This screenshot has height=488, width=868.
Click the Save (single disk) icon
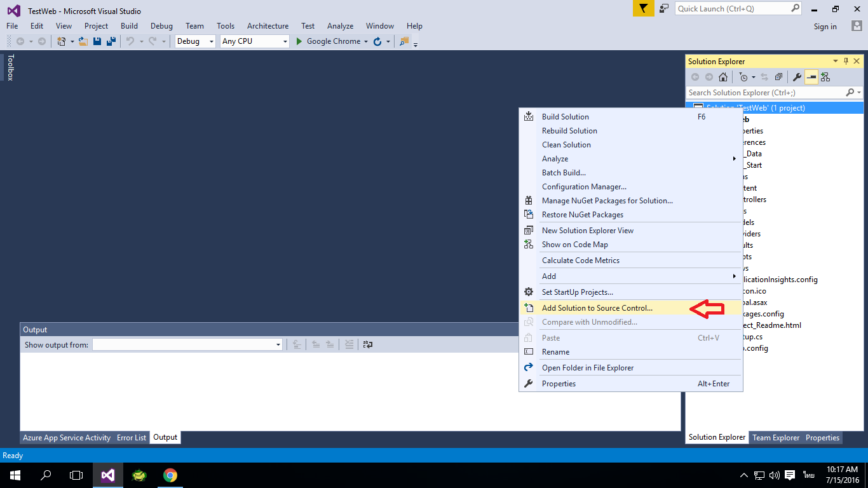[x=97, y=41]
